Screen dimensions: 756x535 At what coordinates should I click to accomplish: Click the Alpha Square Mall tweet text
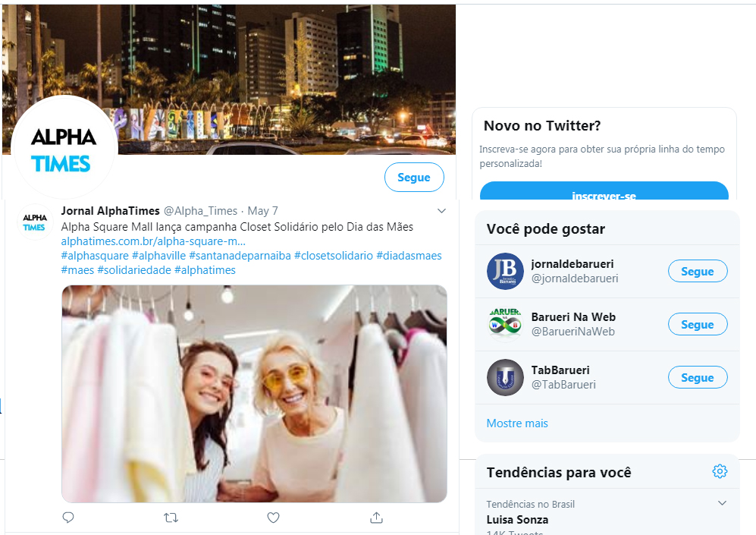click(x=237, y=227)
